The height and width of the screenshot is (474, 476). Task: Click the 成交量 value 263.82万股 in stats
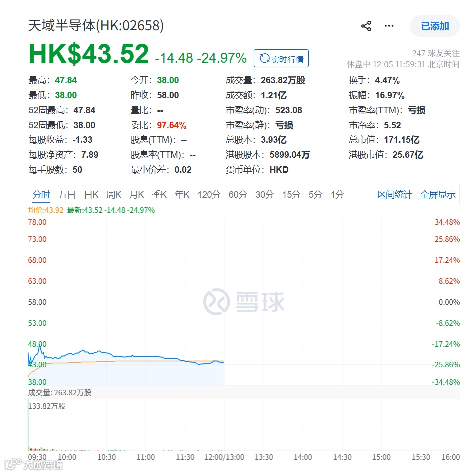pyautogui.click(x=283, y=80)
